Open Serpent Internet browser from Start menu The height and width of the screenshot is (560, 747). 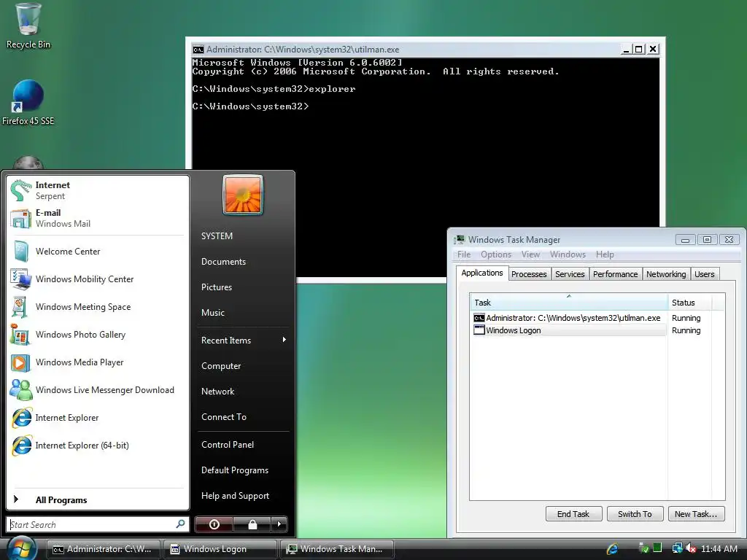pos(98,190)
